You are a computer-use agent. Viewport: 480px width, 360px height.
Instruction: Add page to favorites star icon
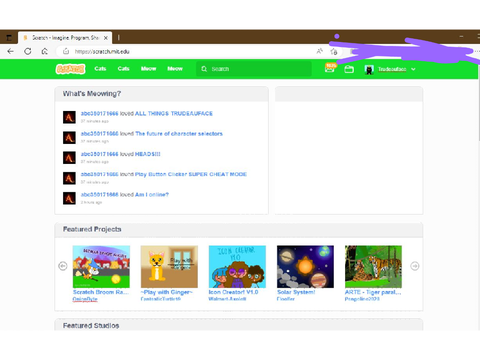pyautogui.click(x=333, y=51)
